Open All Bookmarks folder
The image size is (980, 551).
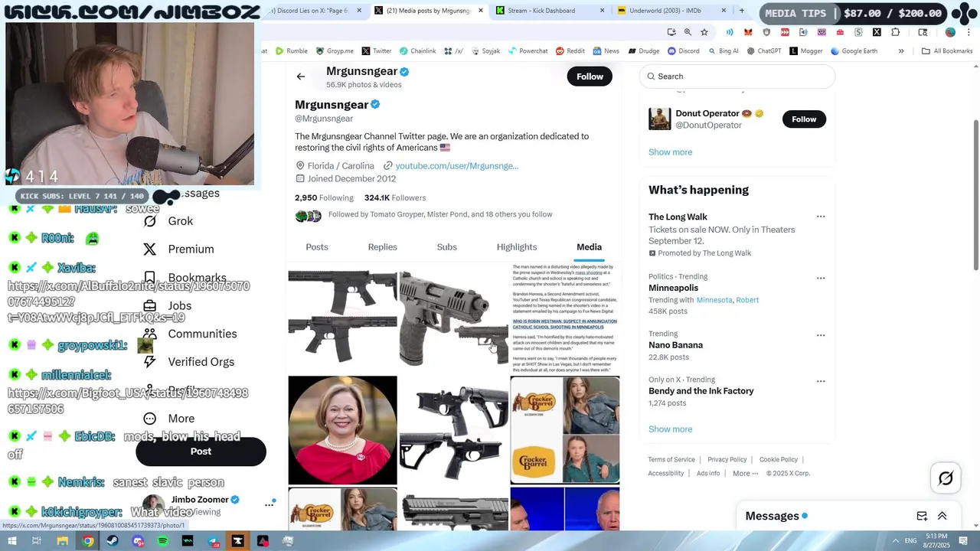[947, 51]
